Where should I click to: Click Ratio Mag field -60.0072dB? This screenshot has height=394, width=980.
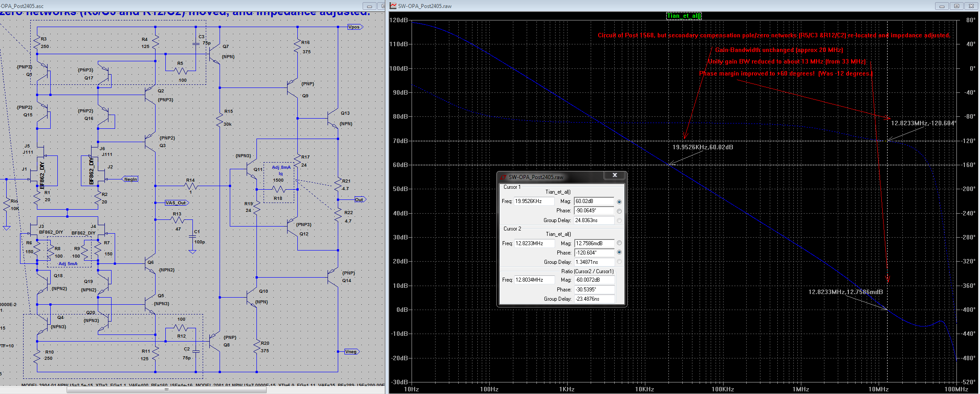(595, 280)
